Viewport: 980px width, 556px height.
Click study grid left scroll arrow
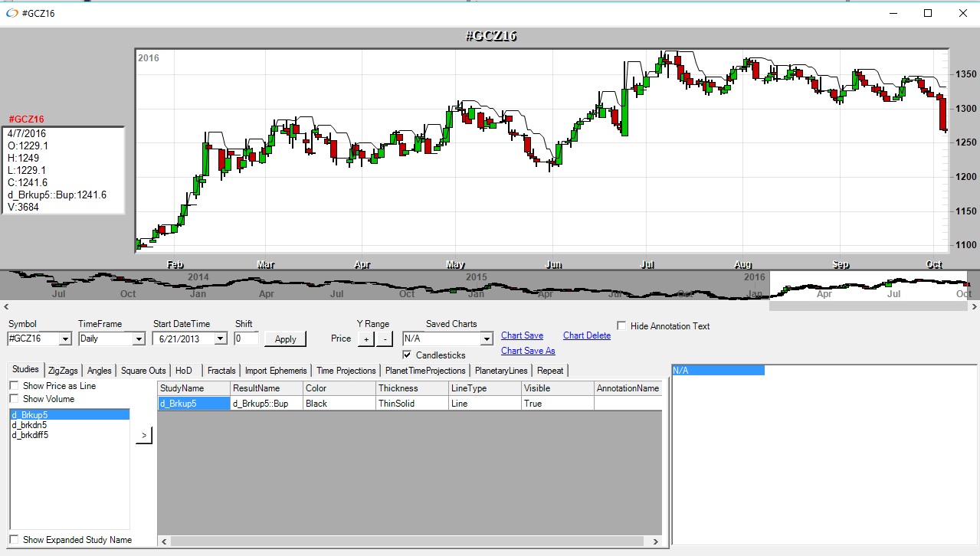coord(162,541)
